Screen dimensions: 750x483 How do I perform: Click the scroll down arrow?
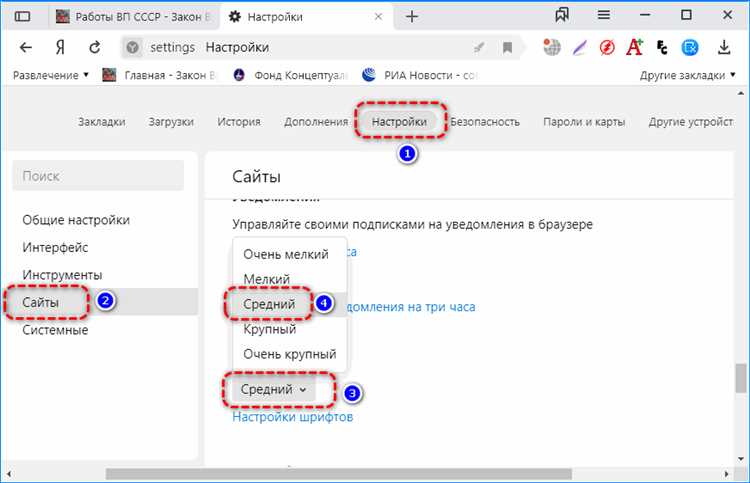(741, 459)
